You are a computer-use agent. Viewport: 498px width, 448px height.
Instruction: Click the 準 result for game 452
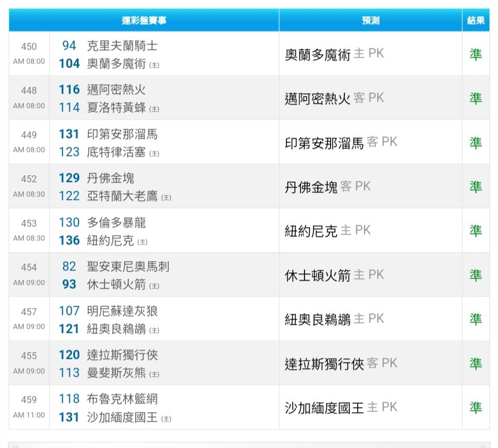coord(476,187)
